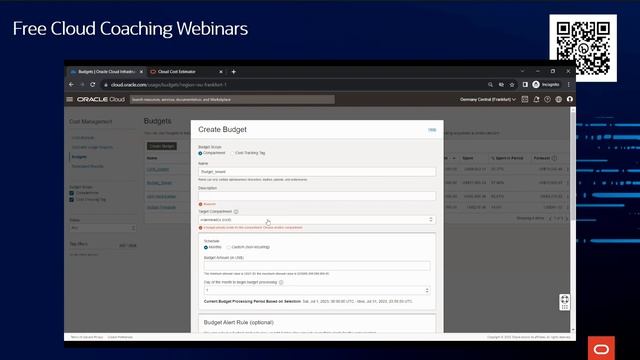
Task: Click info icon beside day of month label
Action: pos(281,282)
